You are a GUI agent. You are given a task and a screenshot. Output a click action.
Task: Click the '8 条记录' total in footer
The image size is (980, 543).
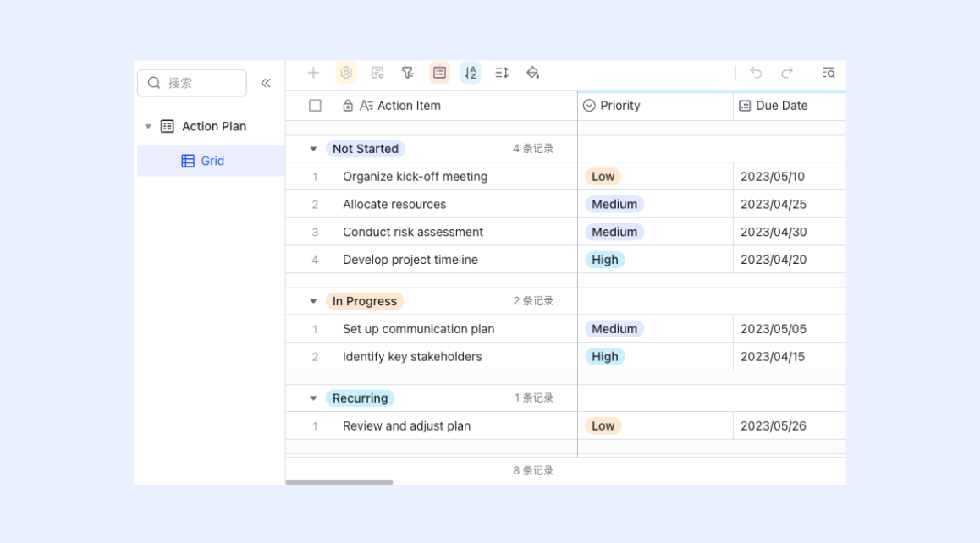533,470
